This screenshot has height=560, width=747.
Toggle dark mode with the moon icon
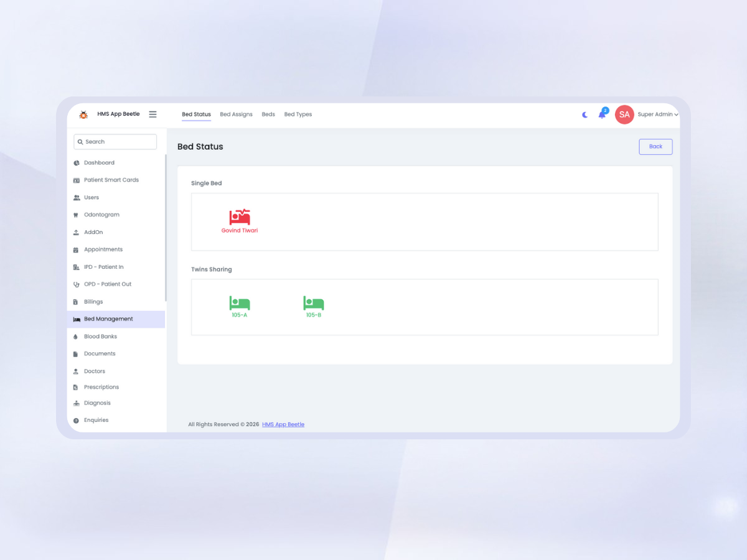(585, 115)
